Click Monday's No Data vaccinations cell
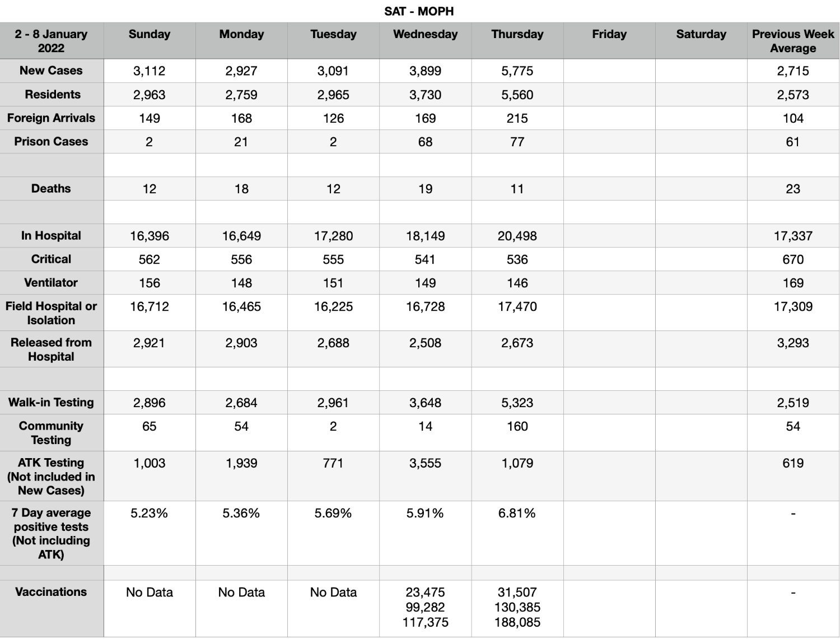This screenshot has width=840, height=639. click(241, 608)
